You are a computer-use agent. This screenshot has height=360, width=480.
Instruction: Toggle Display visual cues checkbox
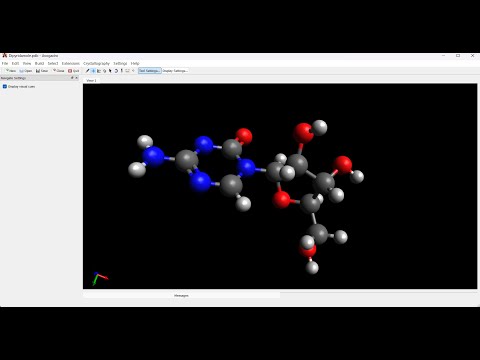5,86
